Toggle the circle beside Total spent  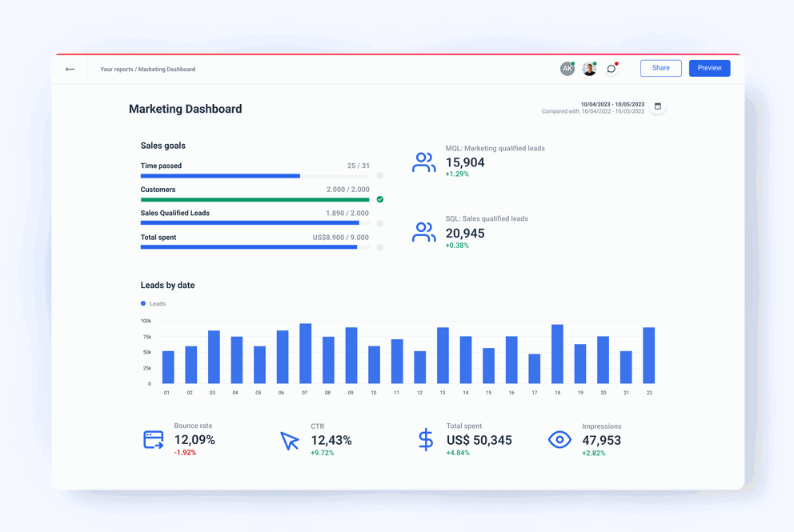380,247
